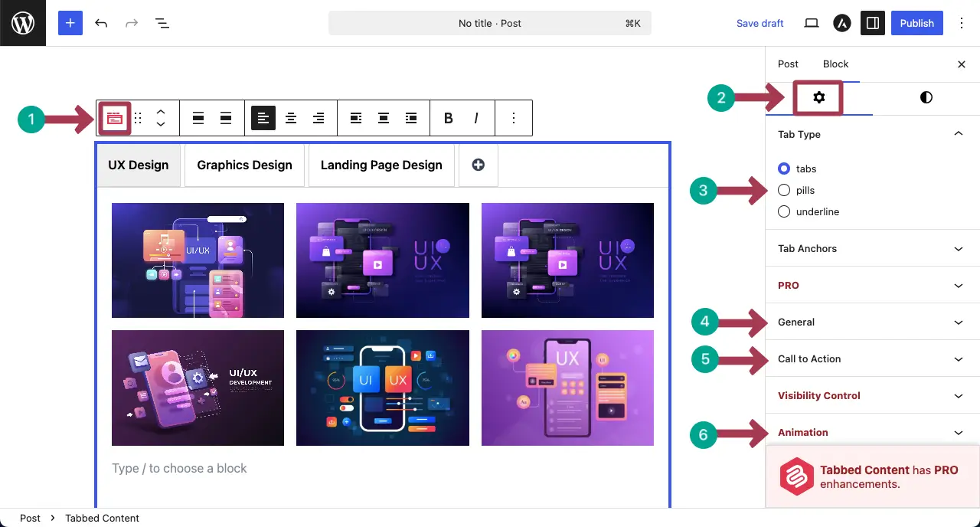Click the Publish button
Viewport: 980px width, 527px height.
916,23
